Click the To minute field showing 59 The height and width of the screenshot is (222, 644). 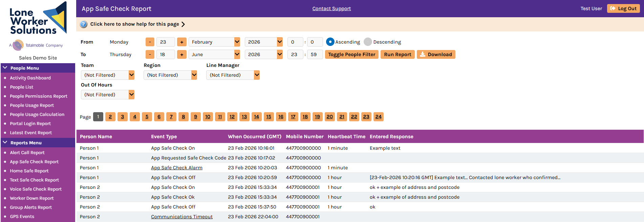point(315,54)
